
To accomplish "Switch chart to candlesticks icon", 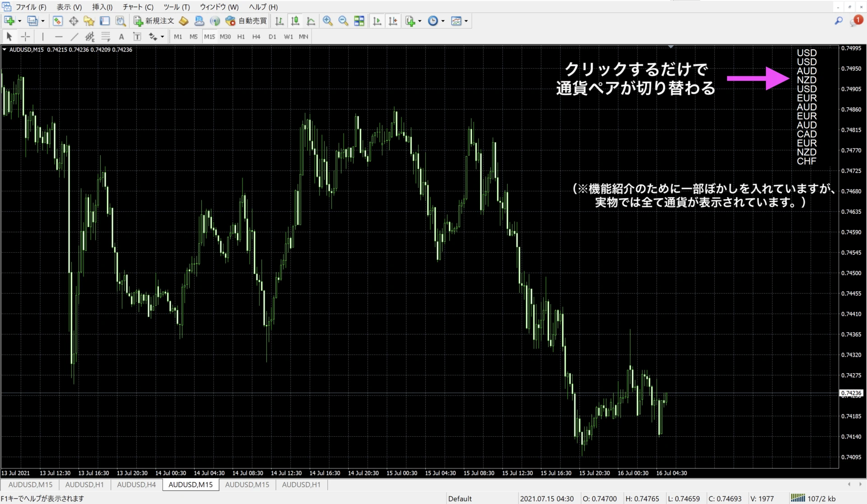I will 295,21.
